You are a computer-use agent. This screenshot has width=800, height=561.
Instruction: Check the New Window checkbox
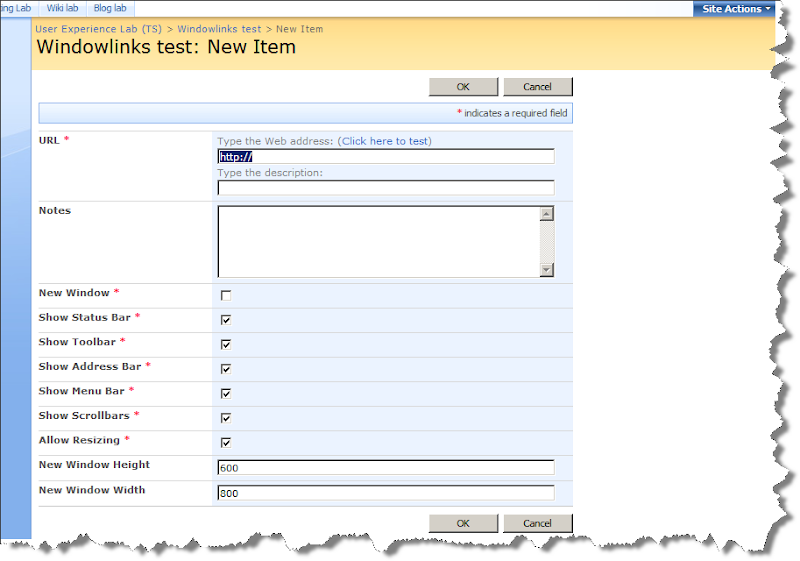226,295
